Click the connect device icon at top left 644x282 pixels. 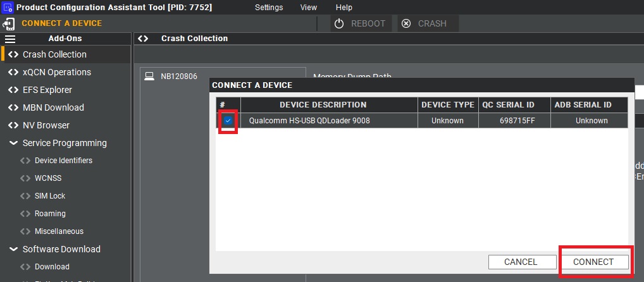pos(9,23)
